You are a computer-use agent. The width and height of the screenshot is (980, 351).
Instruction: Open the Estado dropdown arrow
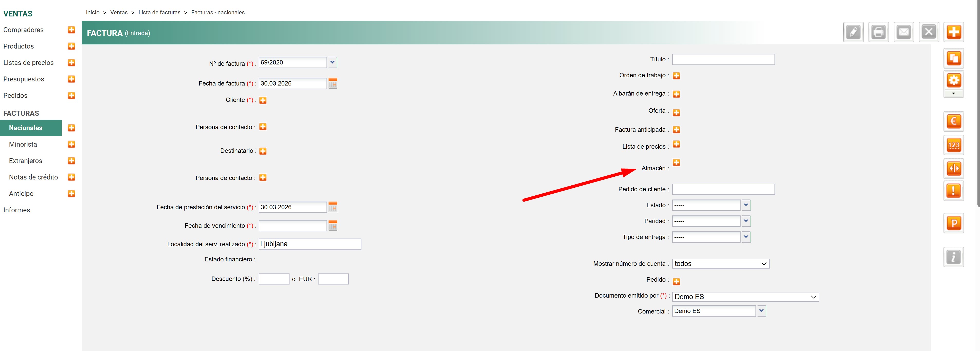point(746,205)
